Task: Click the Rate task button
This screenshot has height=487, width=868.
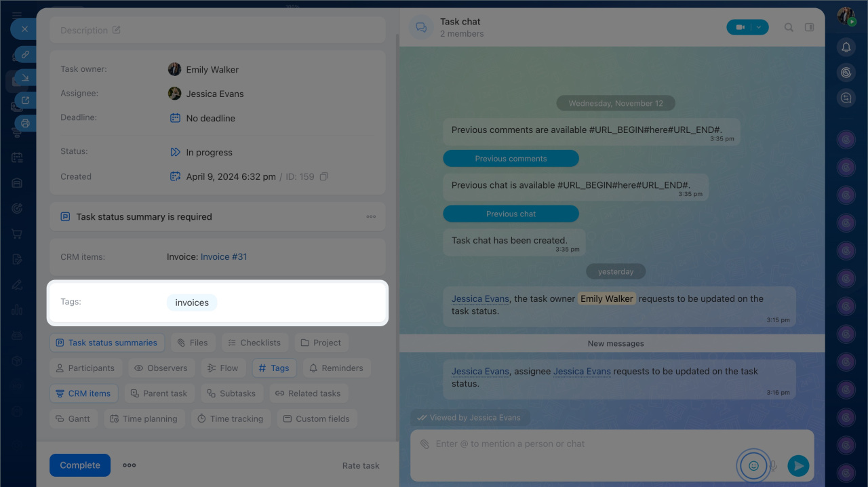Action: tap(361, 465)
